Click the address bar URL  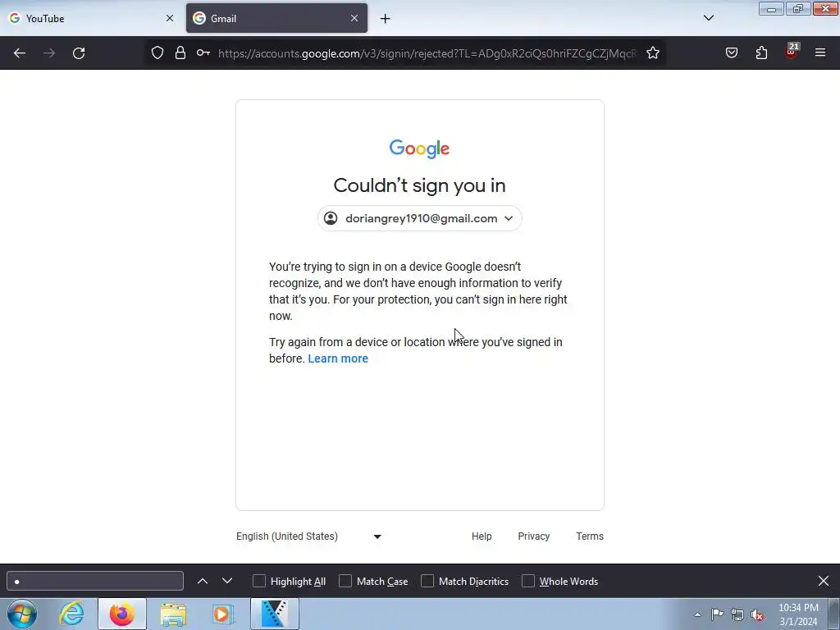[427, 53]
